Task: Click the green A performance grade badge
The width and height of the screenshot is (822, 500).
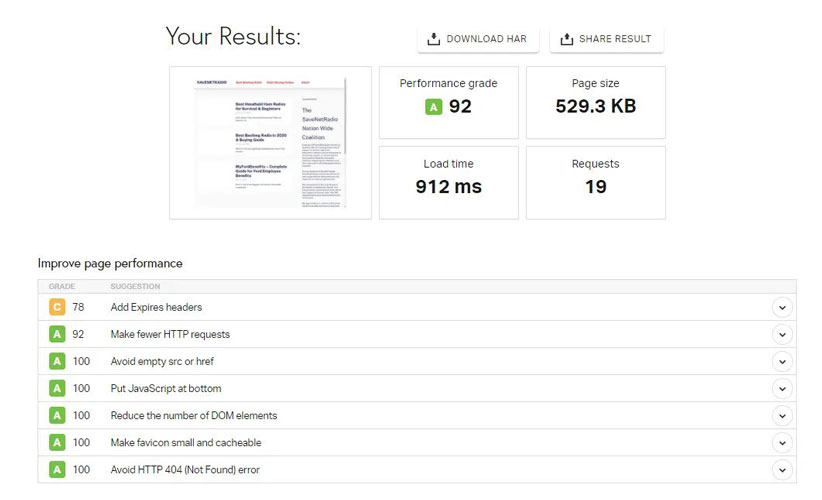Action: [x=433, y=107]
